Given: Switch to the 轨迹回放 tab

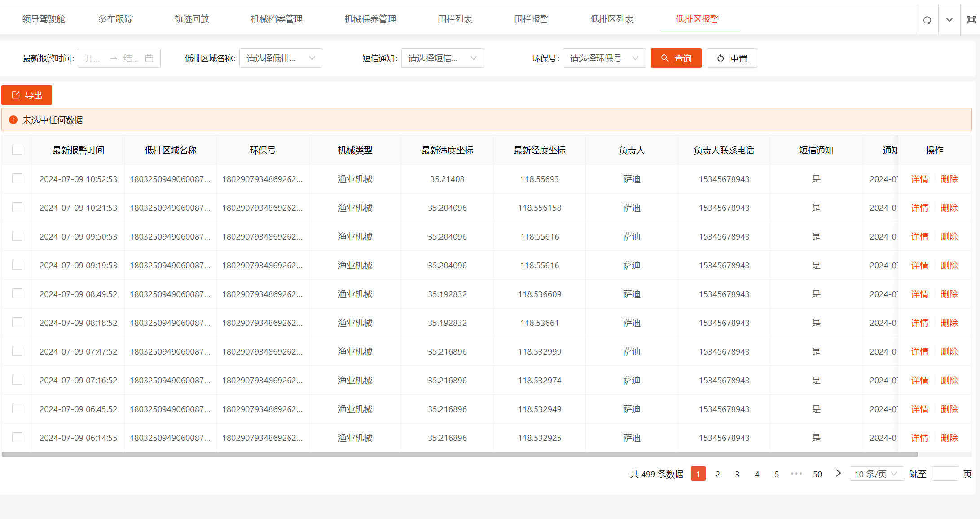Looking at the screenshot, I should click(x=192, y=19).
